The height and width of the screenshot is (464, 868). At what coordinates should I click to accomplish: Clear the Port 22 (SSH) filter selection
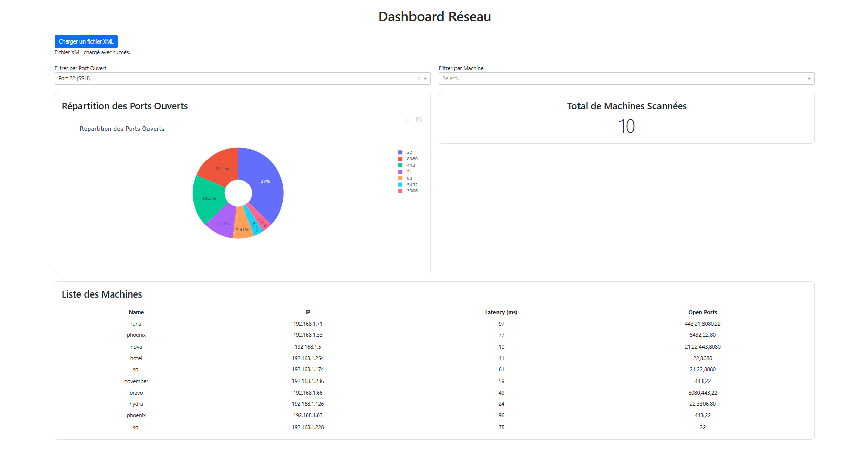(419, 79)
